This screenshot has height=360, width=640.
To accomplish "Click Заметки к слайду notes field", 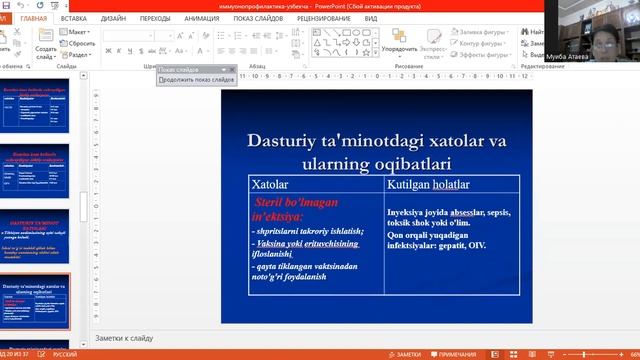I will [x=124, y=338].
